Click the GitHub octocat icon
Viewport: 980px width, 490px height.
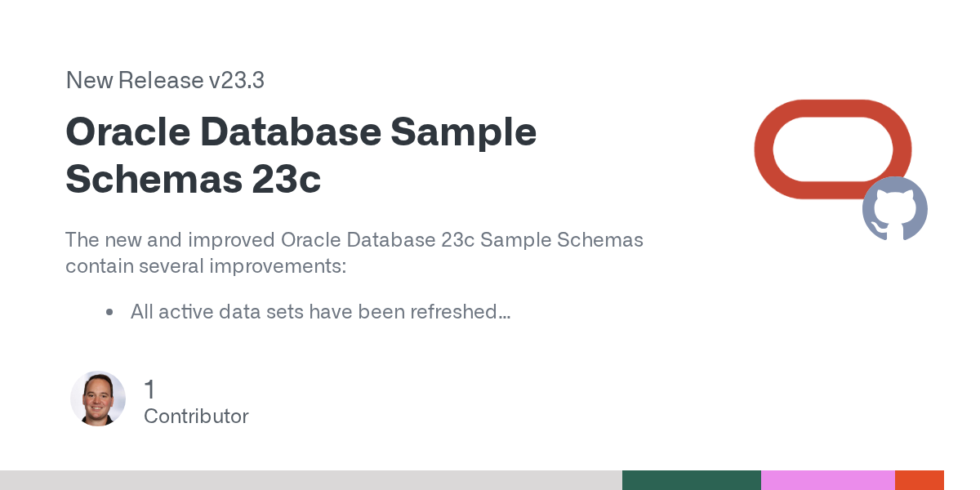pos(895,208)
